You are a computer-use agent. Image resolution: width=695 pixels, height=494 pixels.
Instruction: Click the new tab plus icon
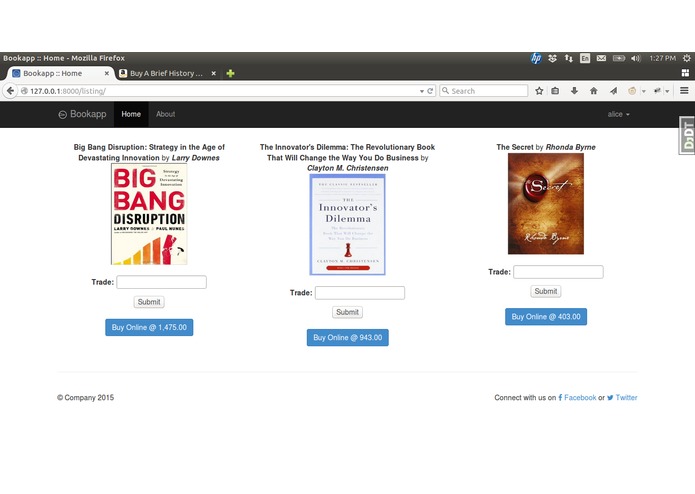pos(230,74)
